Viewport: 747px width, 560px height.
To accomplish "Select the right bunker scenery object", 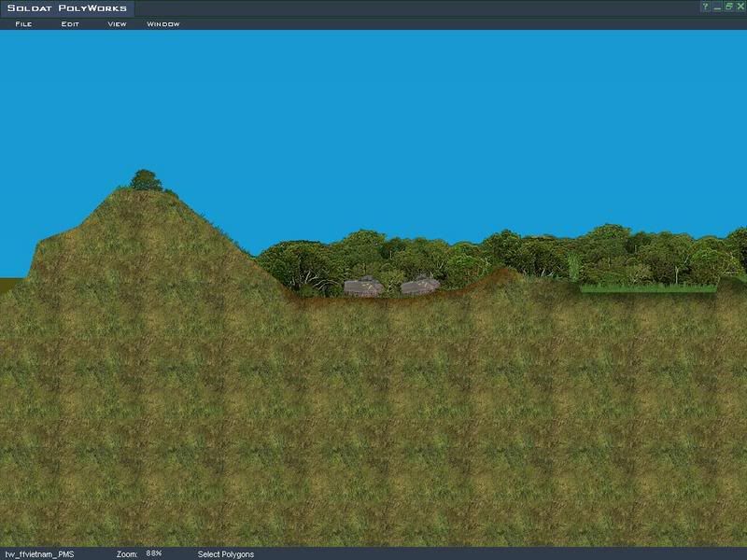I will 419,285.
